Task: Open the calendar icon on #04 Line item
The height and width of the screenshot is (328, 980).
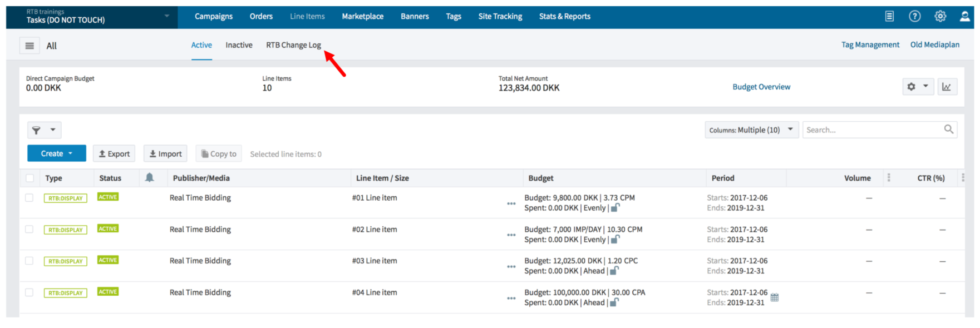Action: click(774, 297)
